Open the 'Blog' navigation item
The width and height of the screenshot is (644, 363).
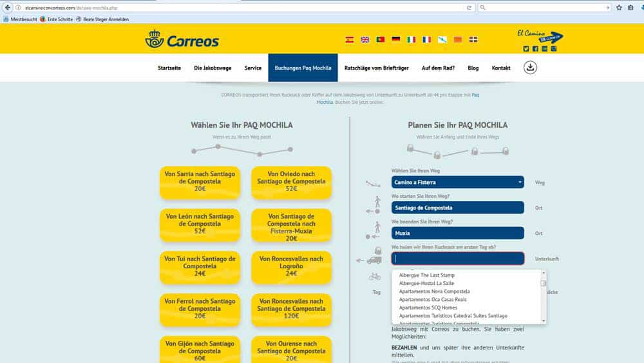pos(473,68)
